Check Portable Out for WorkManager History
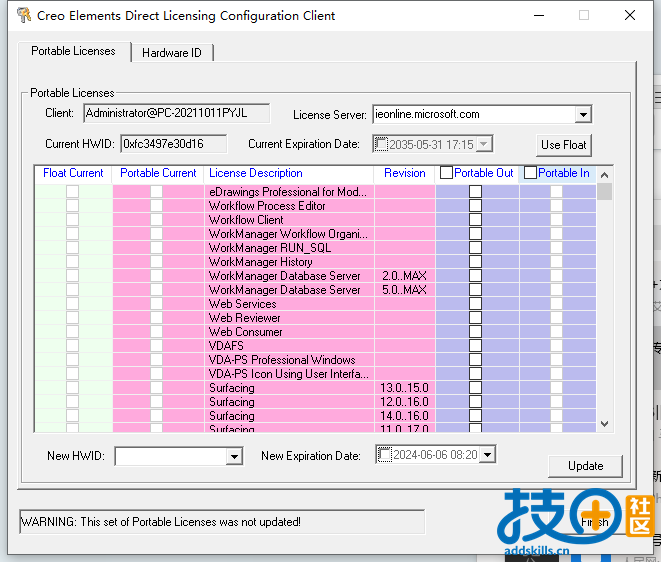The image size is (661, 562). click(476, 261)
